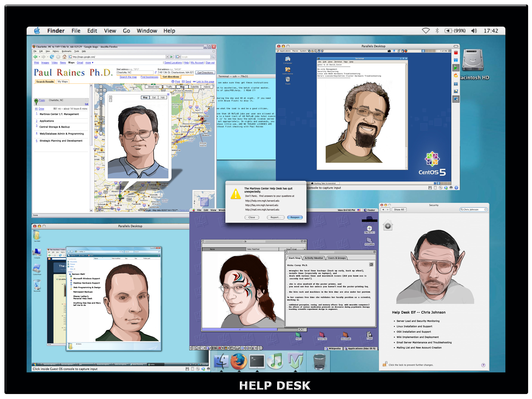Toggle Street View on the map
Viewport: 532px width, 399px height.
point(154,87)
